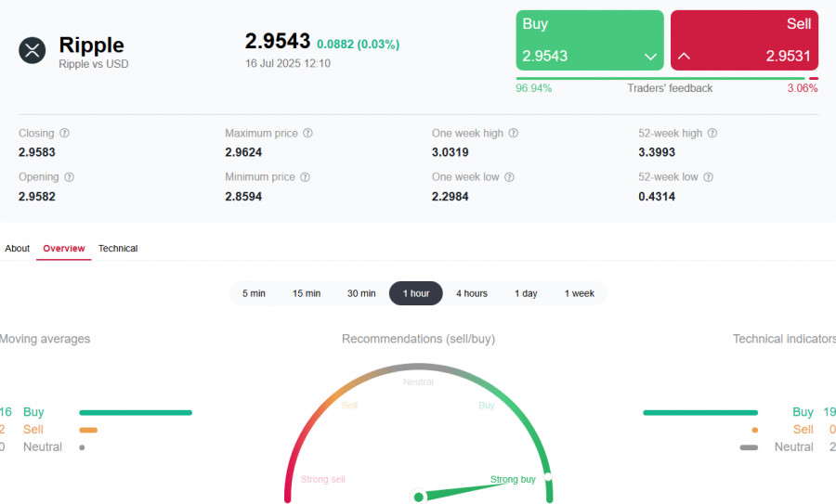The image size is (836, 504).
Task: Select the 1 week timeframe
Action: [580, 293]
